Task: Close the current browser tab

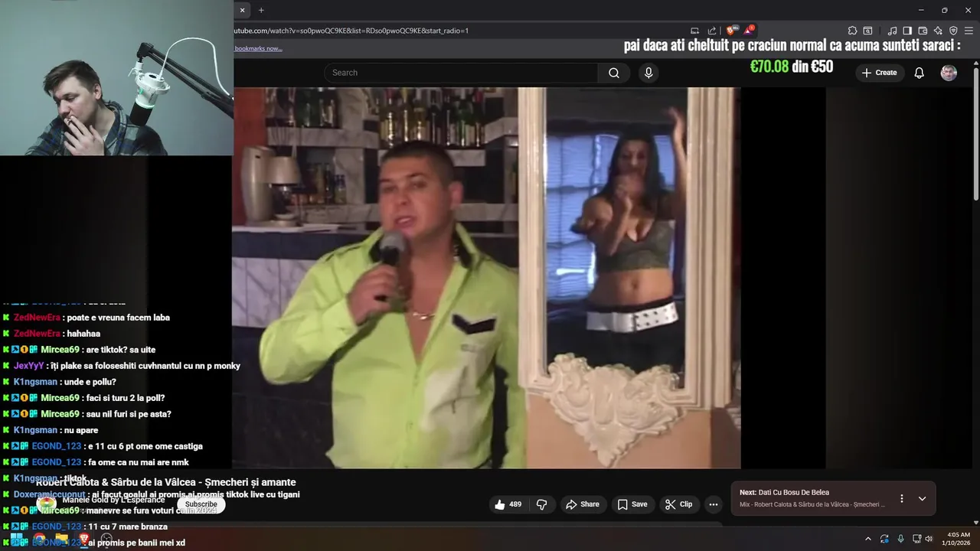Action: click(x=242, y=10)
